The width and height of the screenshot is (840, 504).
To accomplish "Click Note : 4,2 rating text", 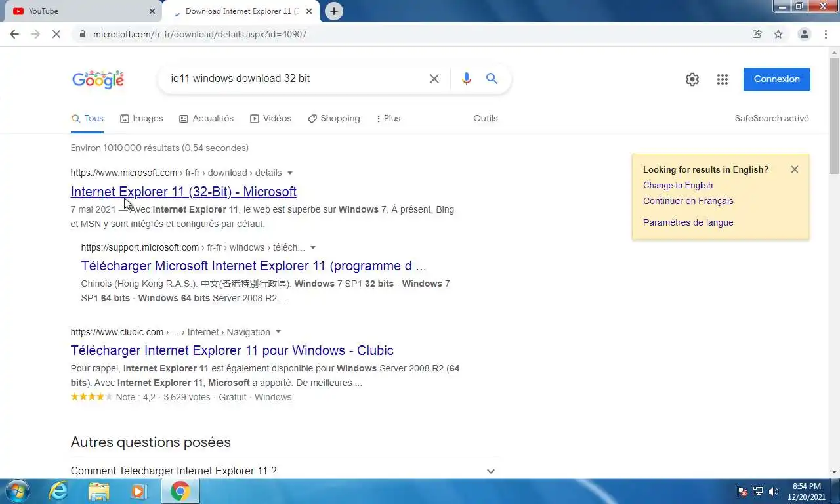I will (x=136, y=397).
